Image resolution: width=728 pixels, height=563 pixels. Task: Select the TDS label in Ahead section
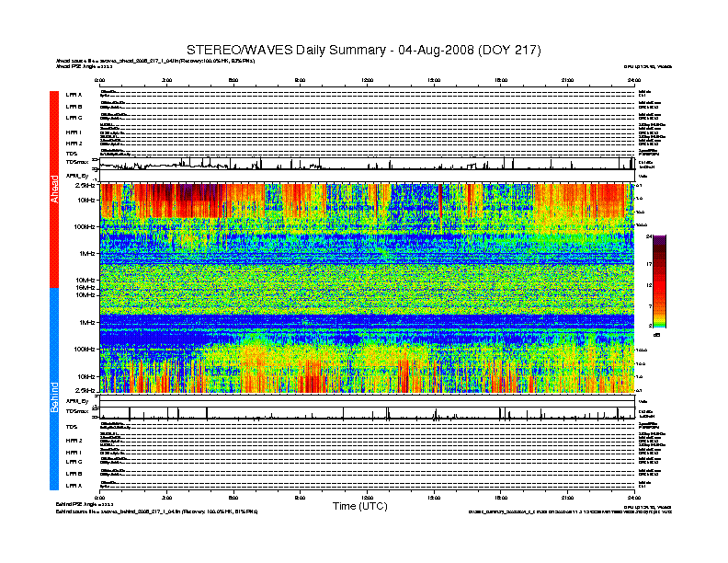(72, 154)
